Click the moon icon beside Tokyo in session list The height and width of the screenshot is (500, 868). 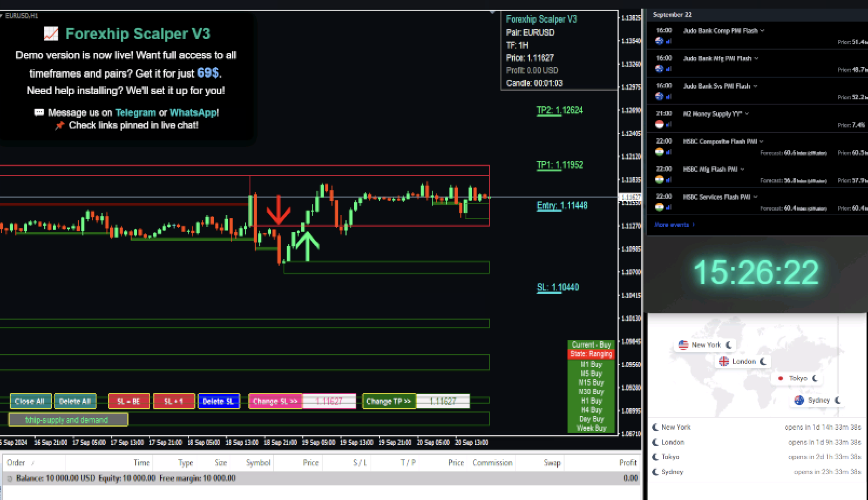click(655, 457)
